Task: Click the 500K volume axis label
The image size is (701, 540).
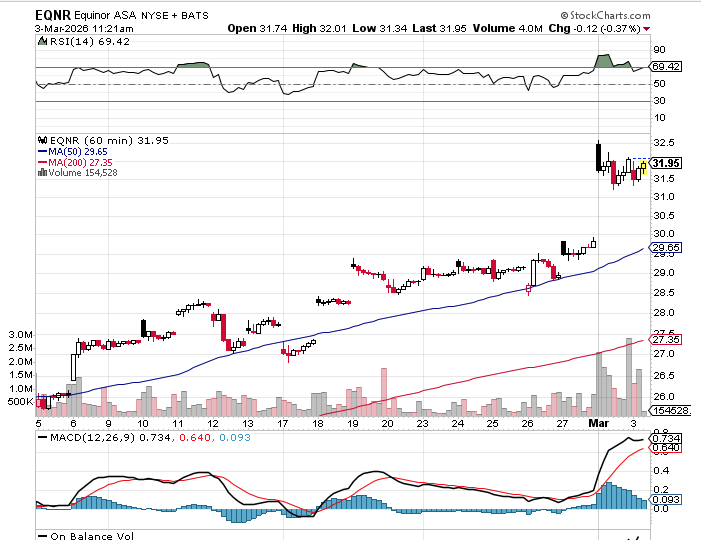Action: (21, 402)
